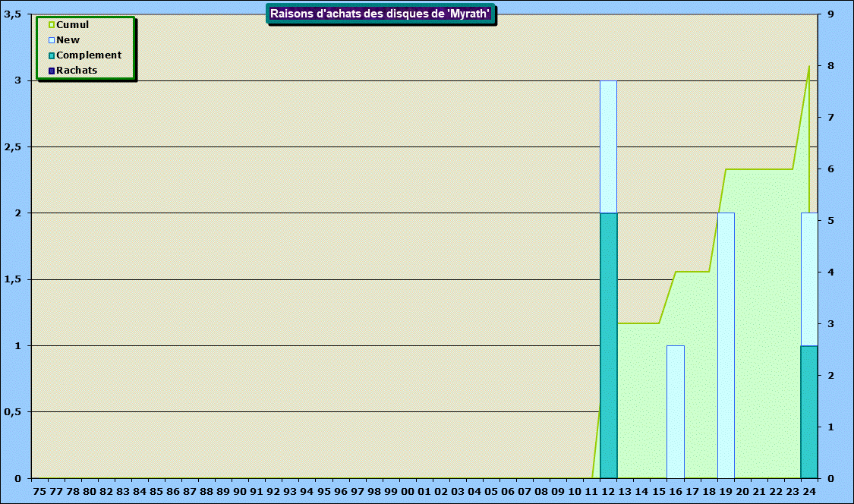Image resolution: width=854 pixels, height=504 pixels.
Task: Click the white New legend swatch
Action: point(52,40)
